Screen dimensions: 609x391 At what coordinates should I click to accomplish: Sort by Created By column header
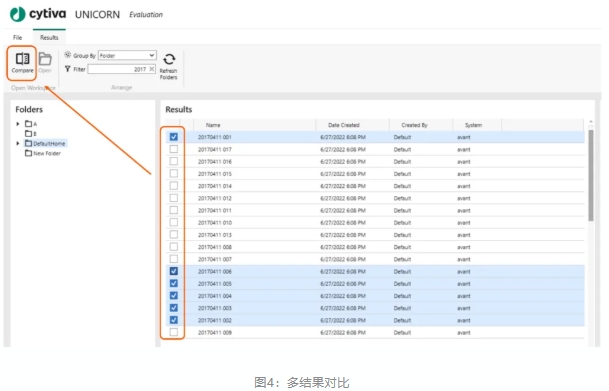[414, 125]
